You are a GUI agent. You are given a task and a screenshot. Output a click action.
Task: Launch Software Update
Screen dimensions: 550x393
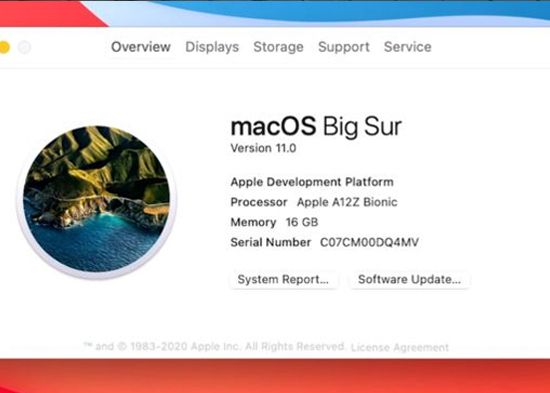(x=409, y=280)
